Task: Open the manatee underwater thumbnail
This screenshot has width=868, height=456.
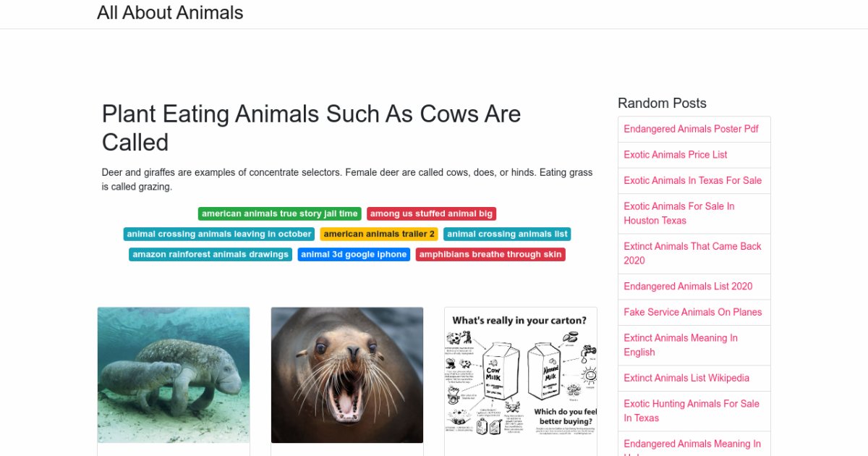Action: click(x=174, y=375)
